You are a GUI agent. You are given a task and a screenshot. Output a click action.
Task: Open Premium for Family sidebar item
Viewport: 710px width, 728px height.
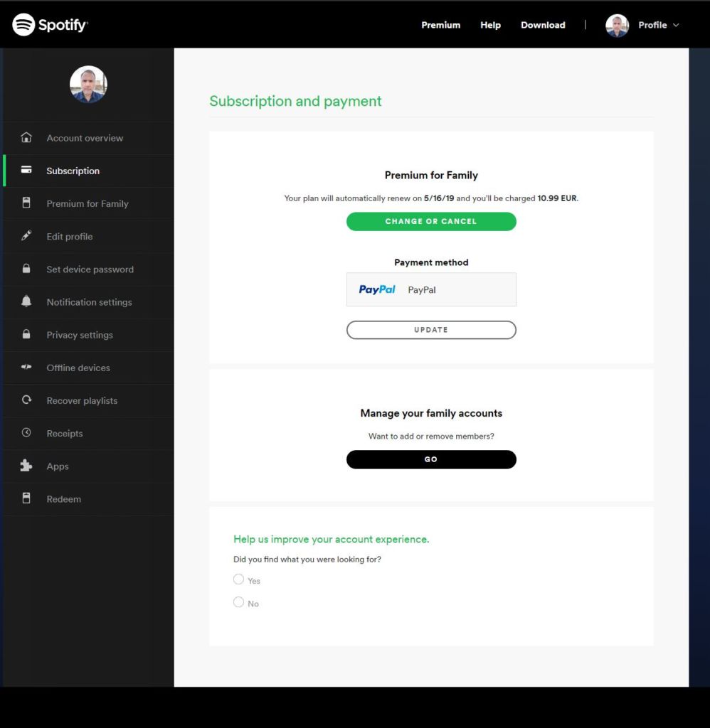(88, 203)
